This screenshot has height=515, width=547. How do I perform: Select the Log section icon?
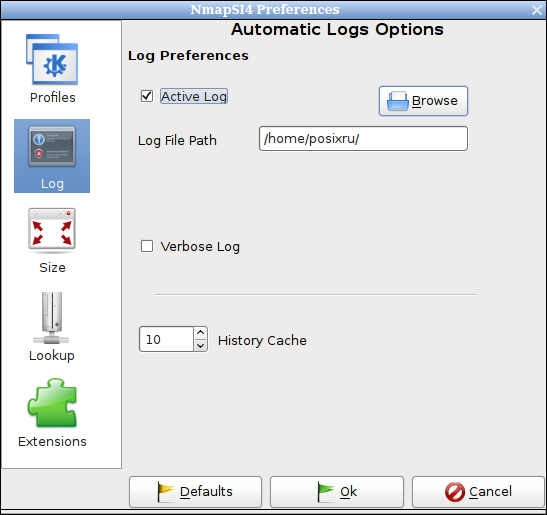52,147
